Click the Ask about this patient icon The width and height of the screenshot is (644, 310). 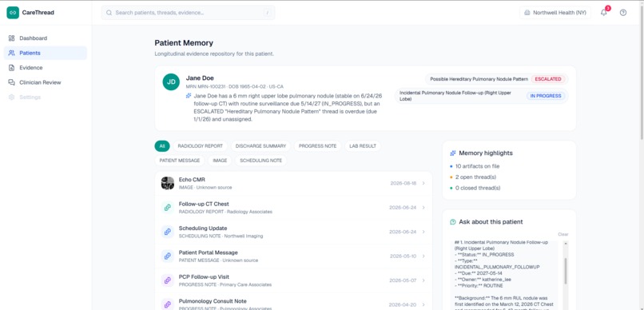(452, 222)
